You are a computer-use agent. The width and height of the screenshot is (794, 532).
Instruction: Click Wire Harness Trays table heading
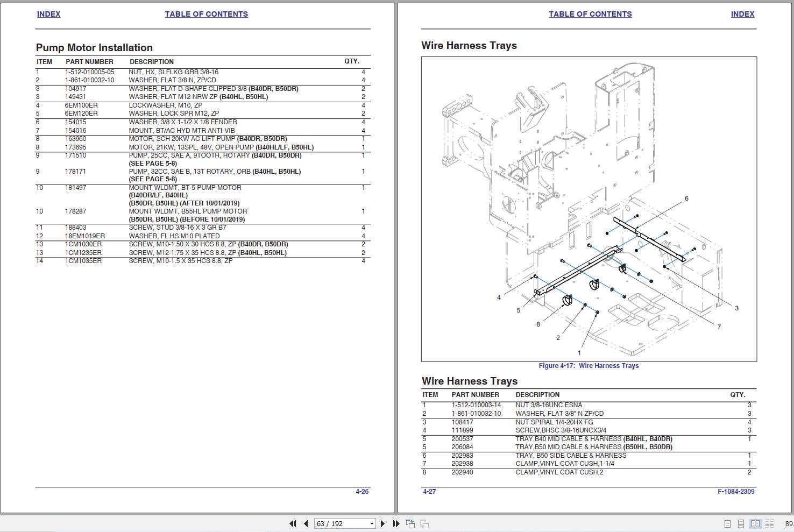click(469, 381)
